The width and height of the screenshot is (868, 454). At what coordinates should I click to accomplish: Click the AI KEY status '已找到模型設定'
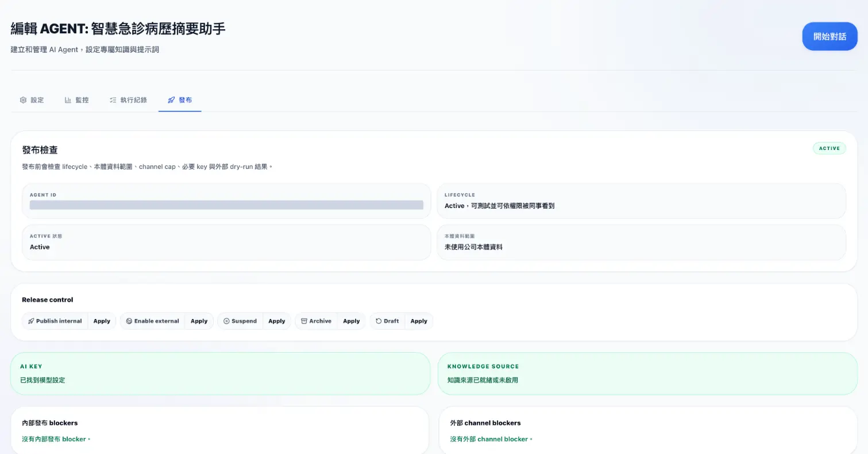coord(43,380)
